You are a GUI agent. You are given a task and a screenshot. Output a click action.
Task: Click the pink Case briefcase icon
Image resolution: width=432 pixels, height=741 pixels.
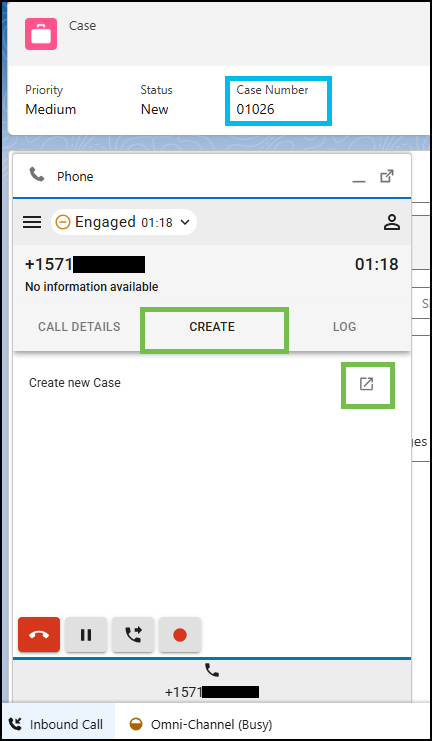point(41,34)
